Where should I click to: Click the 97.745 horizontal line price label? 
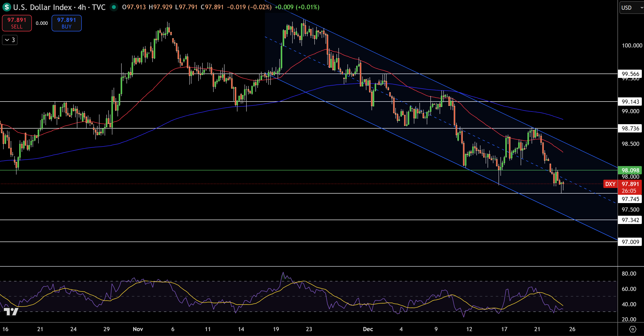pos(630,199)
